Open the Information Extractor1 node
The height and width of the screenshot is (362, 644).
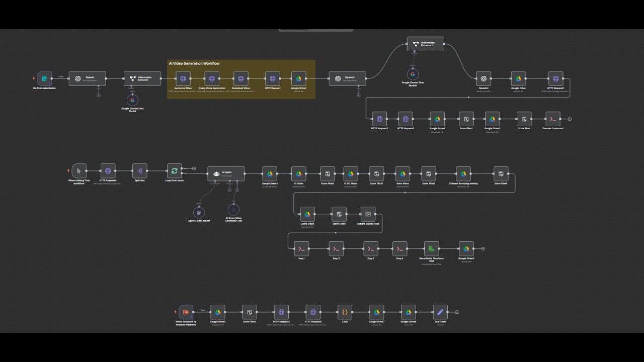426,44
